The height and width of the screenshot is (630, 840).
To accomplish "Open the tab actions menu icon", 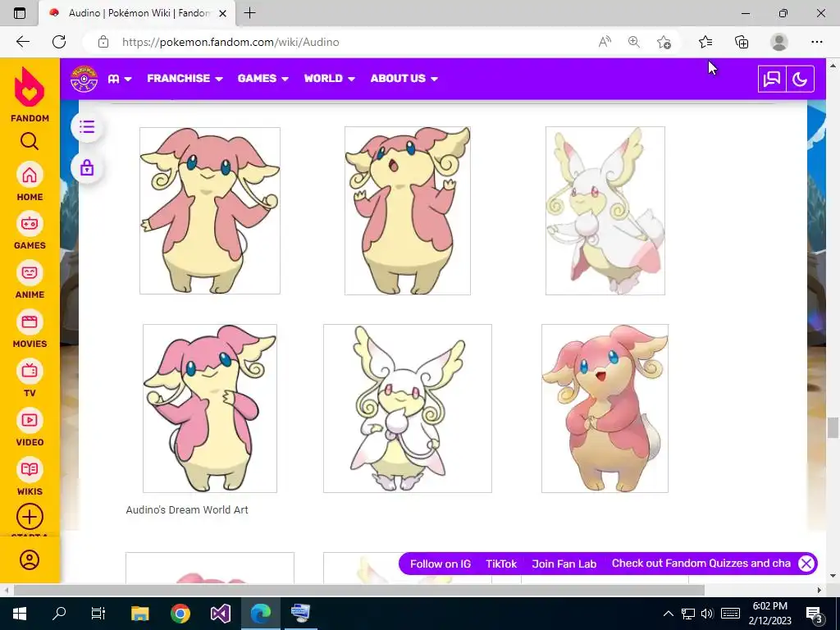I will click(x=20, y=13).
